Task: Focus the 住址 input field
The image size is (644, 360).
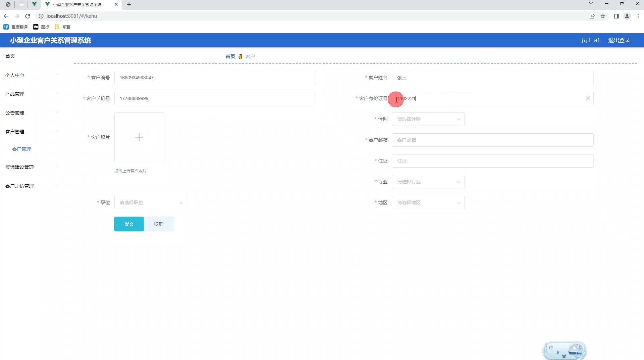Action: point(492,161)
